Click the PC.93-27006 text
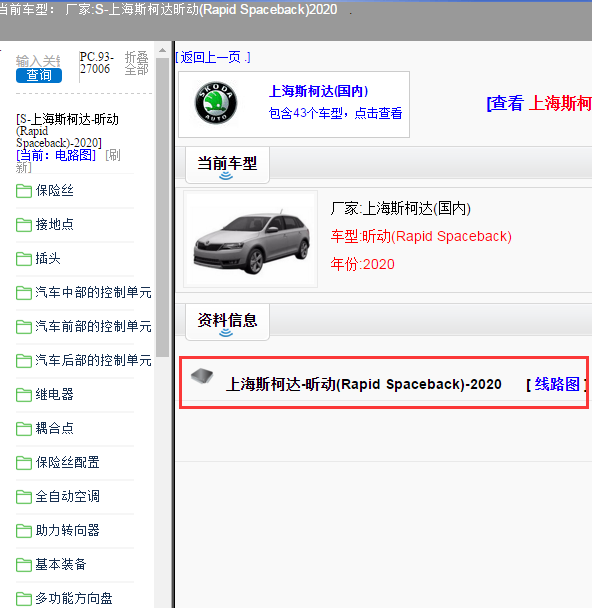This screenshot has height=608, width=592. pyautogui.click(x=97, y=63)
